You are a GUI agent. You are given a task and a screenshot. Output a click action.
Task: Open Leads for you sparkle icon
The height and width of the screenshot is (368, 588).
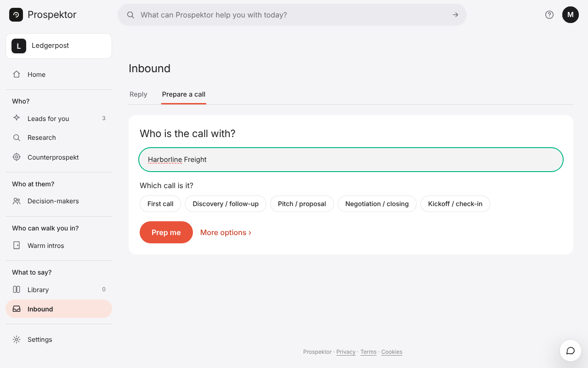17,118
